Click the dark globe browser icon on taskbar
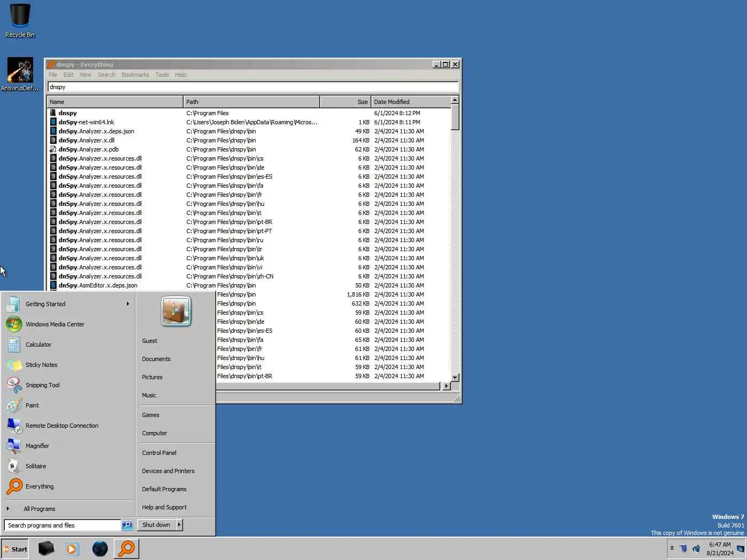The width and height of the screenshot is (747, 560). (100, 548)
